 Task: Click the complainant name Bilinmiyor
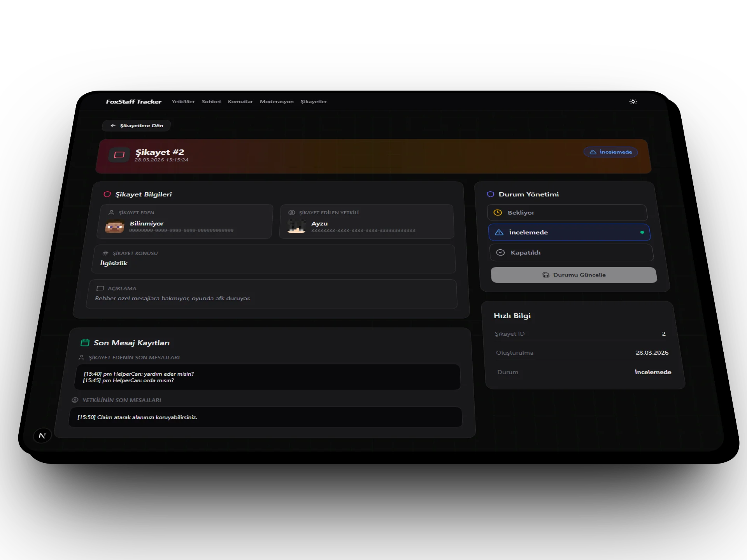(147, 223)
